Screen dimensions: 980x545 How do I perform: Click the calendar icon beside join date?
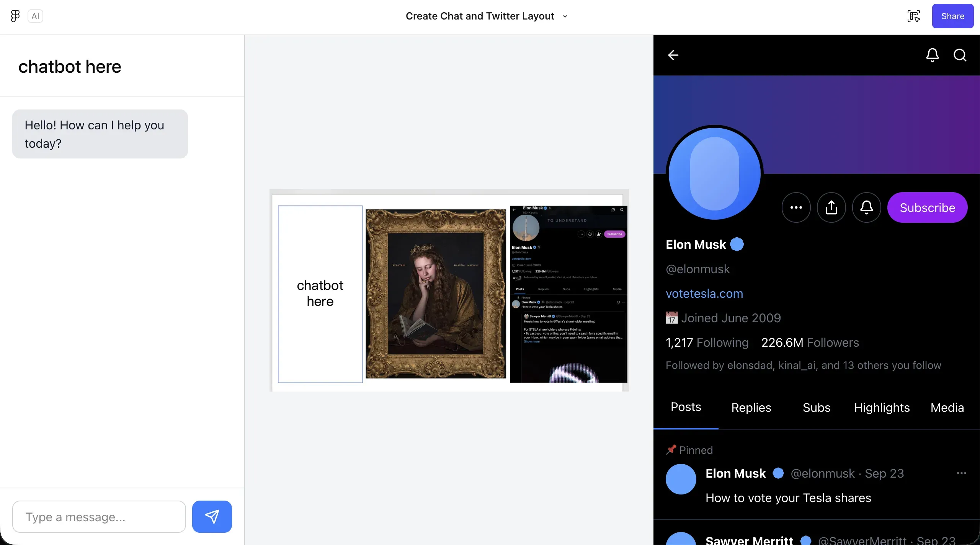pyautogui.click(x=672, y=318)
